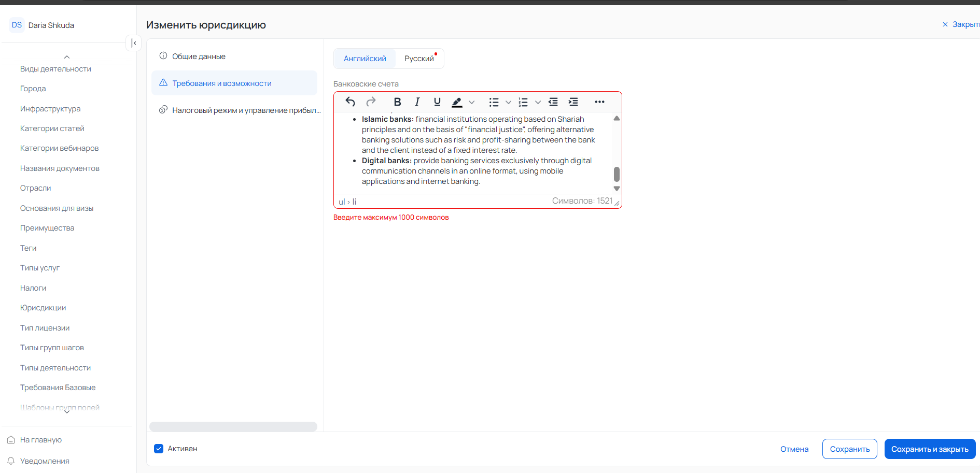This screenshot has height=473, width=980.
Task: Go to На главную home link
Action: pos(41,440)
